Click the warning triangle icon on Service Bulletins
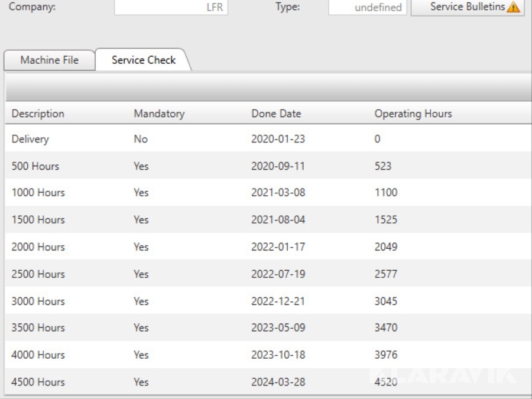Image resolution: width=532 pixels, height=399 pixels. (x=513, y=7)
